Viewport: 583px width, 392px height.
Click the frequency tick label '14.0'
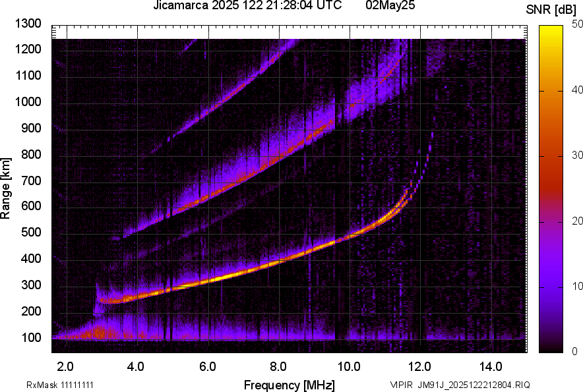[x=491, y=367]
